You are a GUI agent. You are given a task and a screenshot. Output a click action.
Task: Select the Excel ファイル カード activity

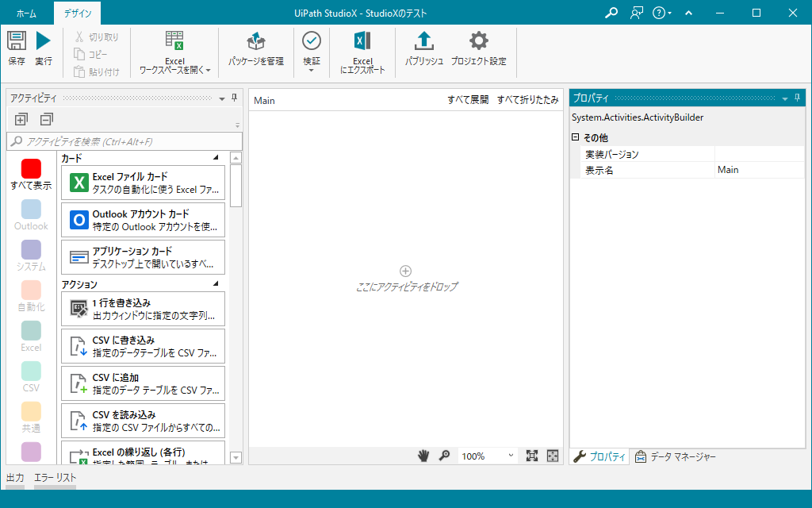(x=143, y=183)
